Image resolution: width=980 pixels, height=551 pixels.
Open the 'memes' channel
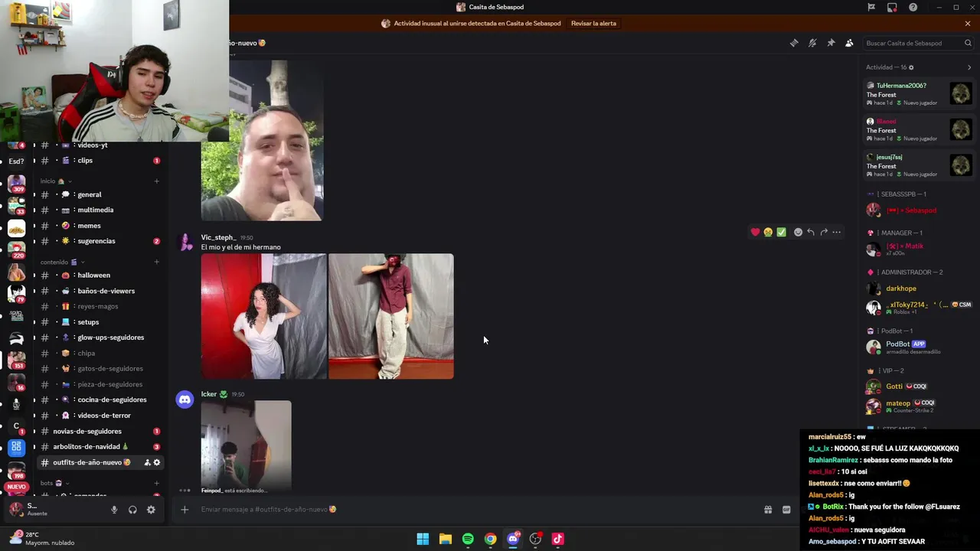99,226
